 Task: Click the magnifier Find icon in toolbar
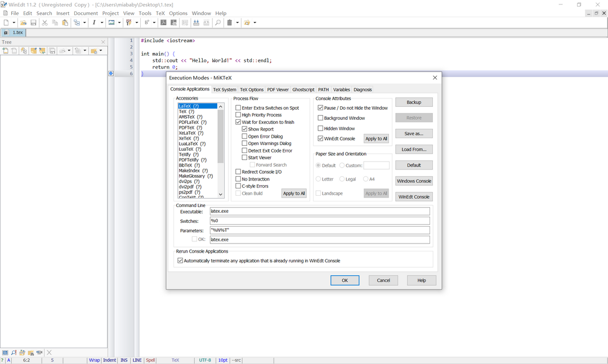(x=218, y=23)
